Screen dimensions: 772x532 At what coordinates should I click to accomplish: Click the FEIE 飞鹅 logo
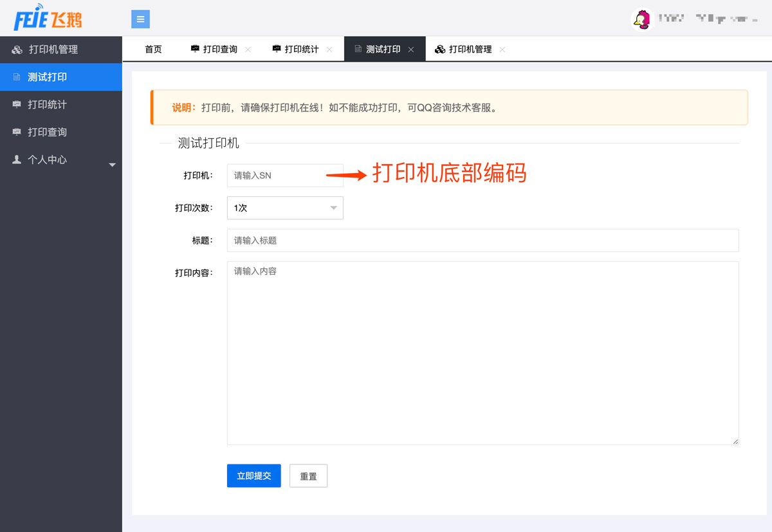click(48, 19)
